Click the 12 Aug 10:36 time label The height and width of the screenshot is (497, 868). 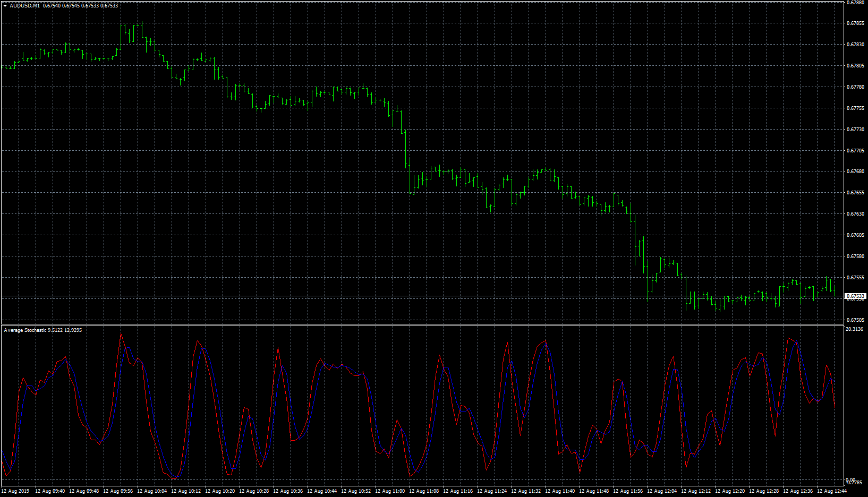click(x=288, y=491)
